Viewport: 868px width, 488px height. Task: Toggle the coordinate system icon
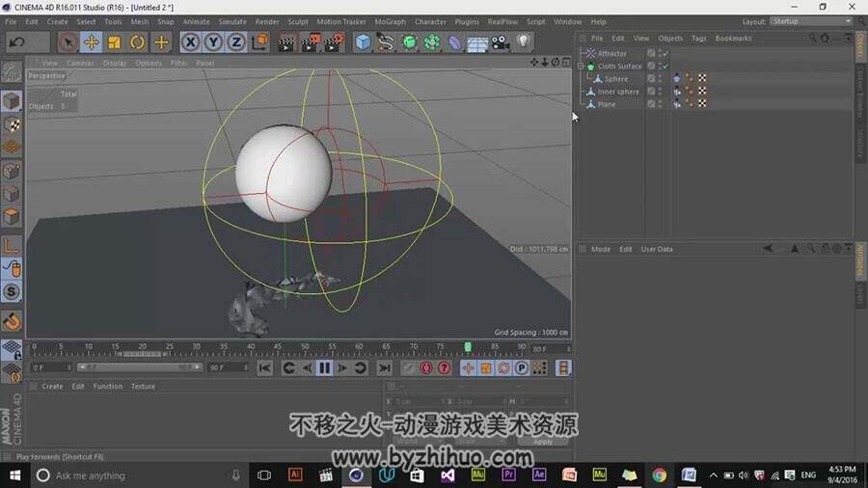pos(259,42)
